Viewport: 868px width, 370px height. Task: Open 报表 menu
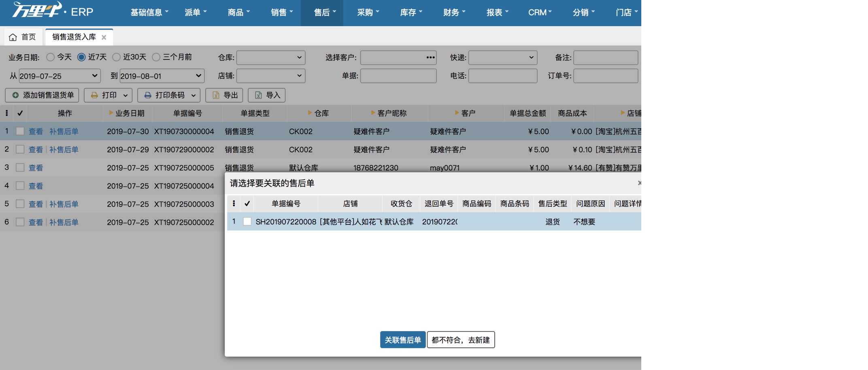pos(497,13)
